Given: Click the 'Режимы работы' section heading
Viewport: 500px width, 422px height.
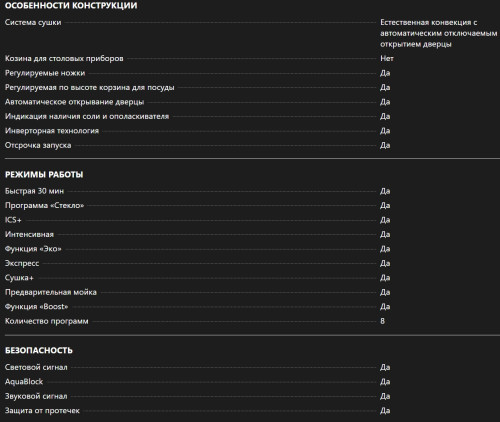Looking at the screenshot, I should click(x=44, y=175).
